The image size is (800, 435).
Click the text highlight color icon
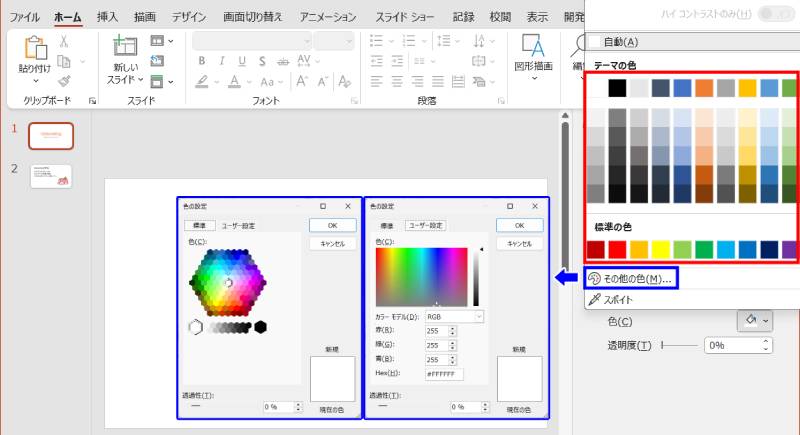[203, 82]
